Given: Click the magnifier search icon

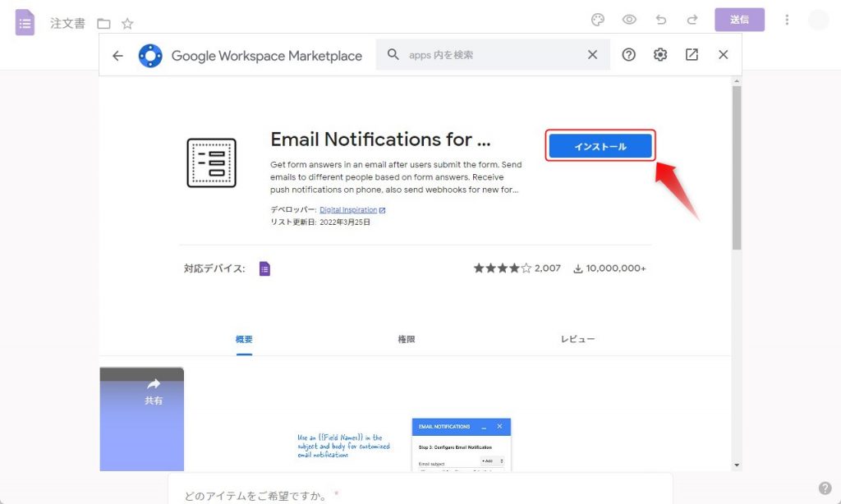Looking at the screenshot, I should pyautogui.click(x=393, y=55).
